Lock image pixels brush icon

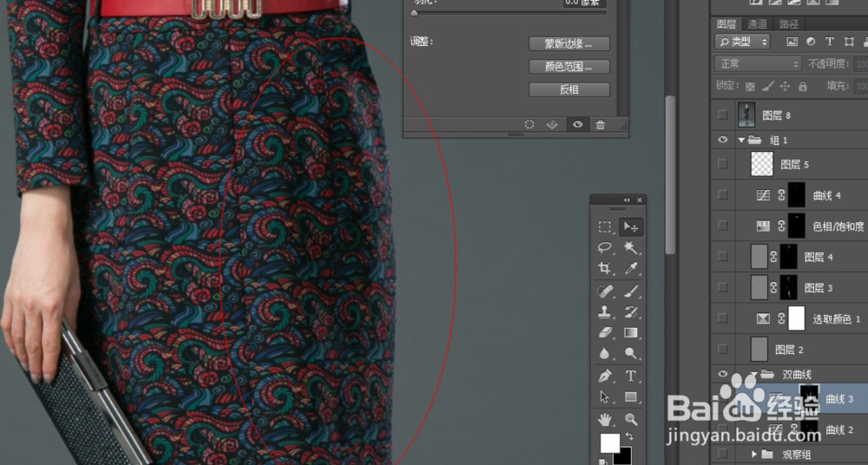(x=767, y=87)
